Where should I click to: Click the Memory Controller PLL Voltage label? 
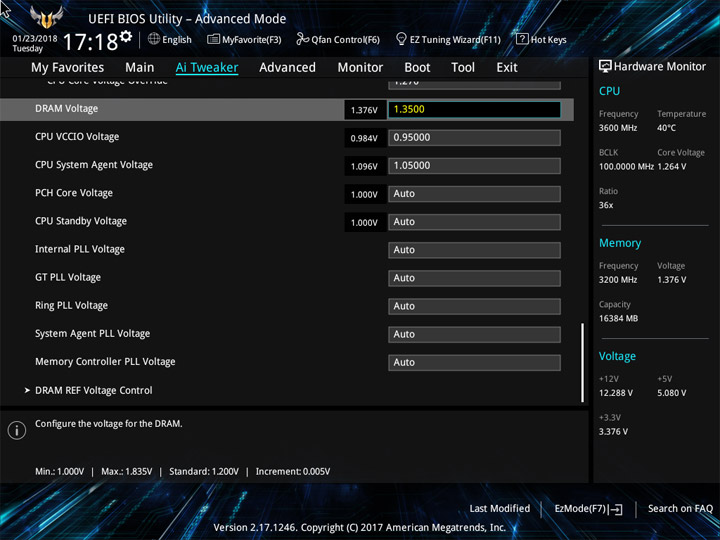105,362
